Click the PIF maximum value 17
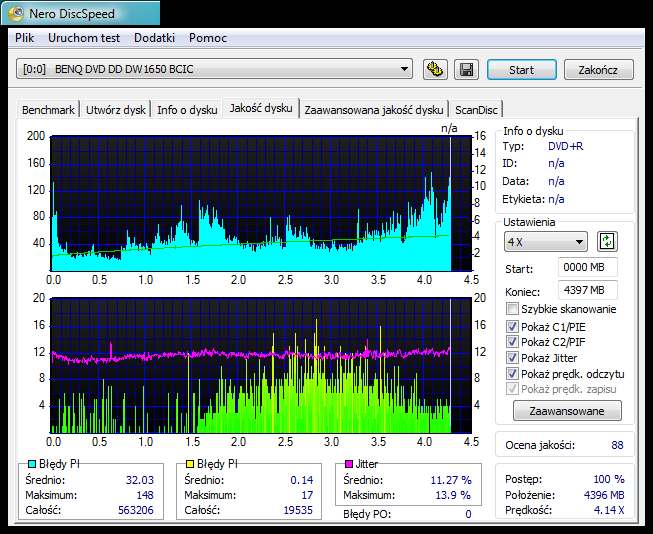Viewport: 653px width, 534px height. tap(307, 495)
